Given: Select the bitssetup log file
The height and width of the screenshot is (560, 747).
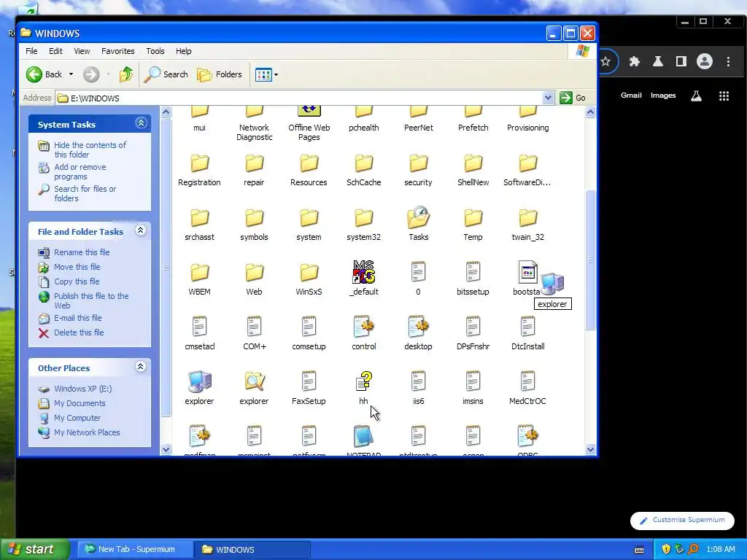Looking at the screenshot, I should click(x=473, y=272).
